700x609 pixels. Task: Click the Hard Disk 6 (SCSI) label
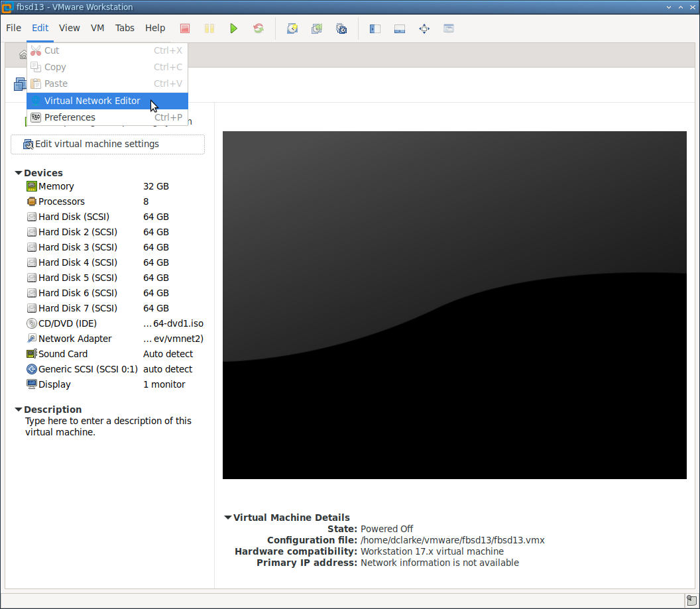pos(78,293)
